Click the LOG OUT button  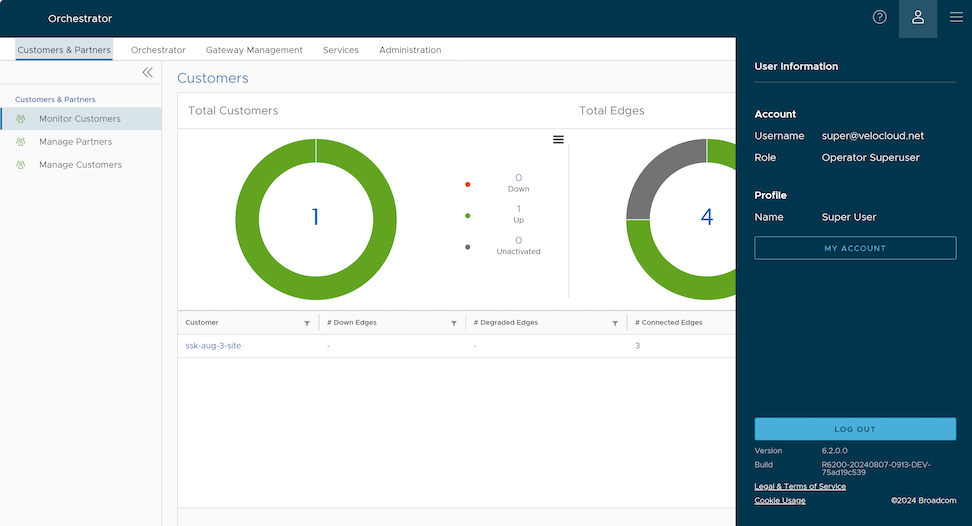coord(854,429)
